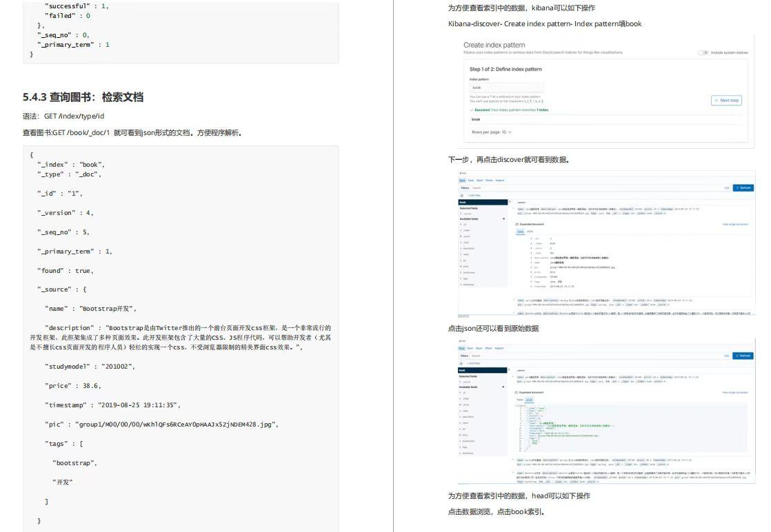Click the filter options icon beside Add filter, table-view screenshot
The width and height of the screenshot is (771, 532).
coord(461,196)
